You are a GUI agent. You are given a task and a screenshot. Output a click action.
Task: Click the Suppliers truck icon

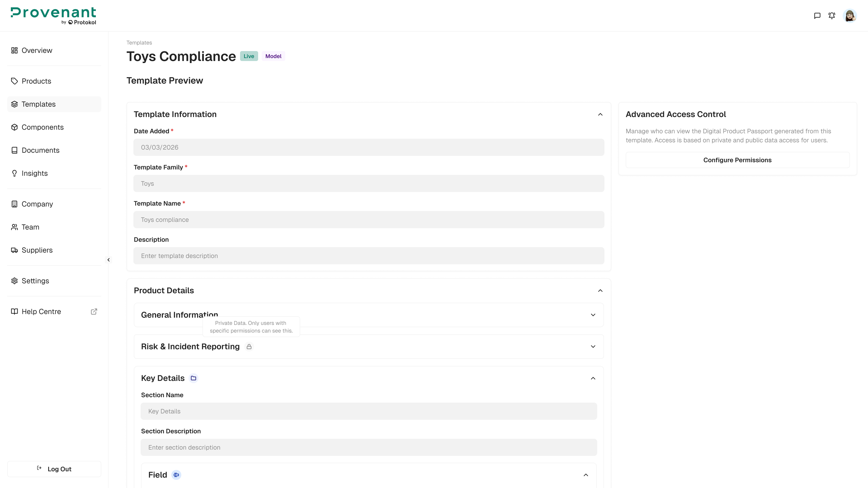pyautogui.click(x=14, y=250)
